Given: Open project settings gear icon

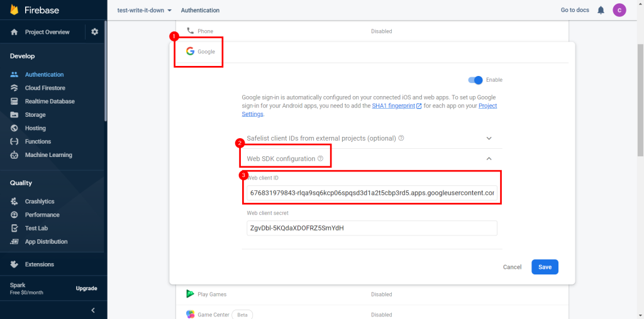Looking at the screenshot, I should pyautogui.click(x=95, y=32).
